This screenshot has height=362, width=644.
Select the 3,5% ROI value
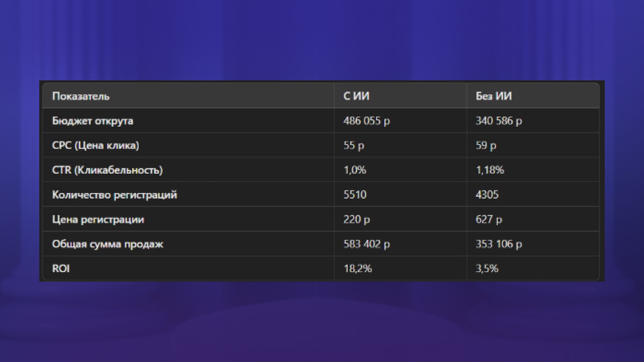[487, 269]
